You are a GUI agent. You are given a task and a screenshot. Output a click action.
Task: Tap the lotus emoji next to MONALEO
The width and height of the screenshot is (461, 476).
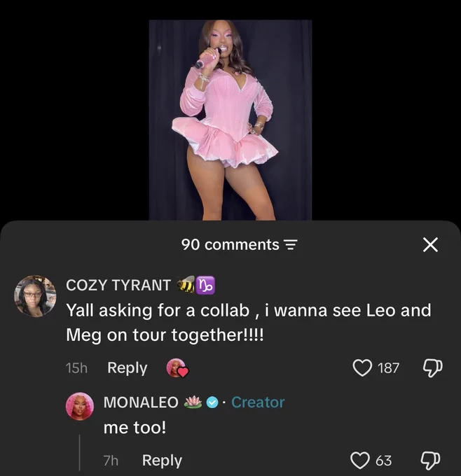point(193,402)
